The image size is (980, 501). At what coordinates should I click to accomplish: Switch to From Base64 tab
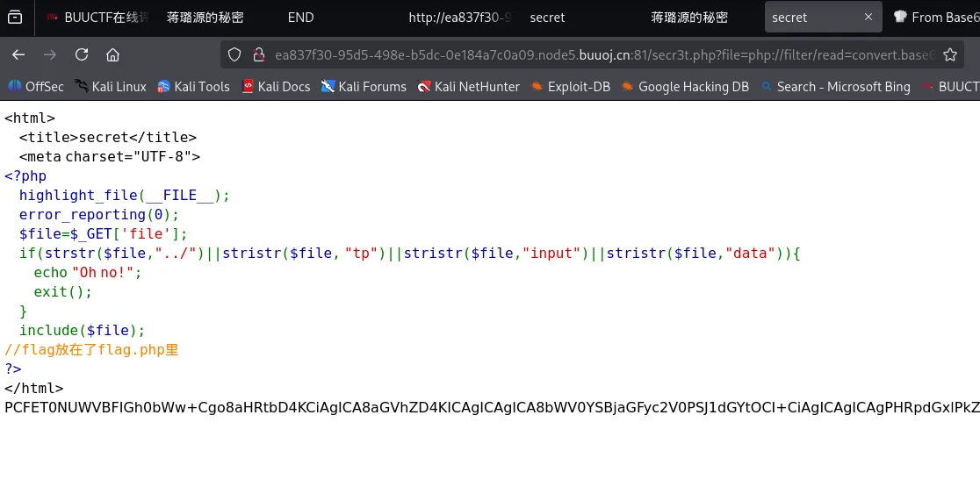pyautogui.click(x=938, y=18)
